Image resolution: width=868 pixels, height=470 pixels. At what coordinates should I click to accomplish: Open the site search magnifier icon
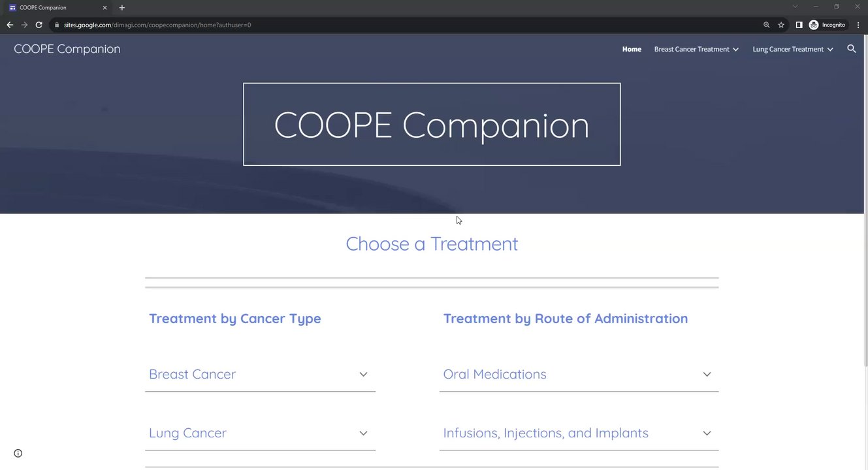pos(851,49)
